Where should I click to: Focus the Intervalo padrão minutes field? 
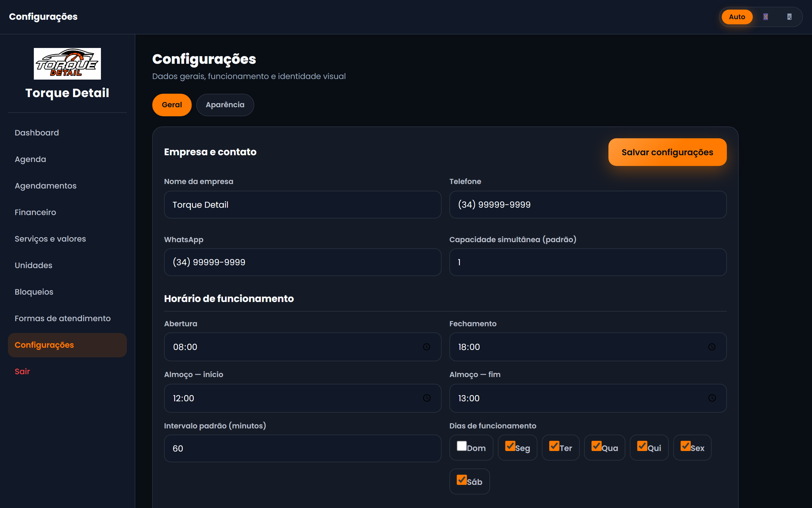click(303, 448)
